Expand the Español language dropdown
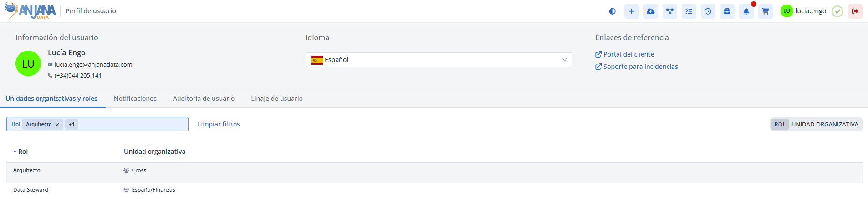868x199 pixels. click(x=439, y=60)
